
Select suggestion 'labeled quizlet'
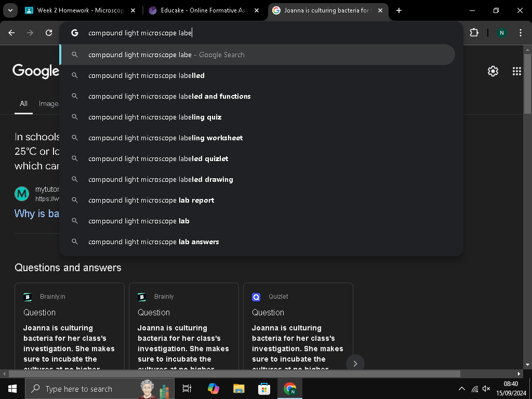click(258, 158)
